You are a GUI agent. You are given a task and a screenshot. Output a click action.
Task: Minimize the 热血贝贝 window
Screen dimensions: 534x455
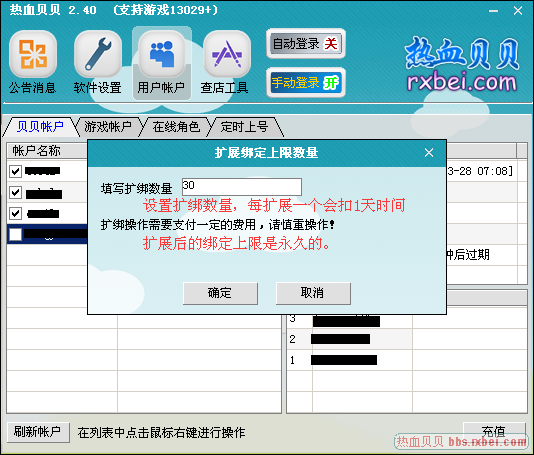click(493, 11)
